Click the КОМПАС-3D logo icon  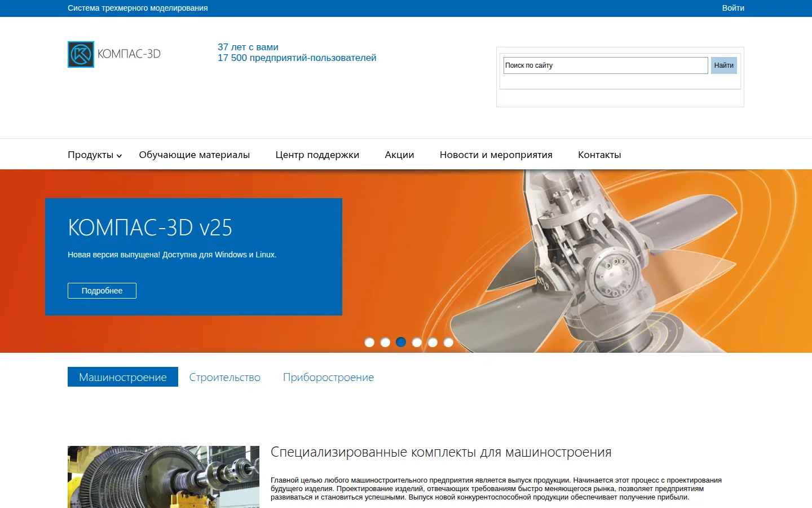click(x=81, y=54)
